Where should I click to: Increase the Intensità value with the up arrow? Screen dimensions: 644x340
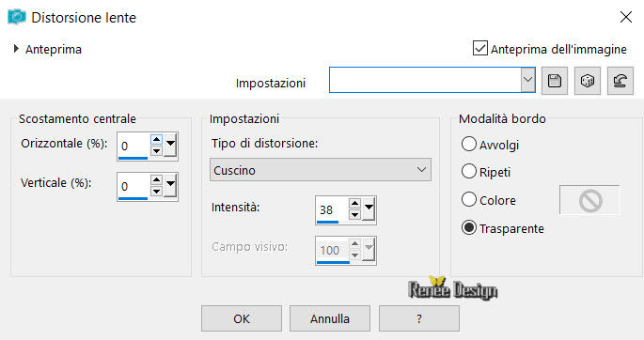click(354, 204)
